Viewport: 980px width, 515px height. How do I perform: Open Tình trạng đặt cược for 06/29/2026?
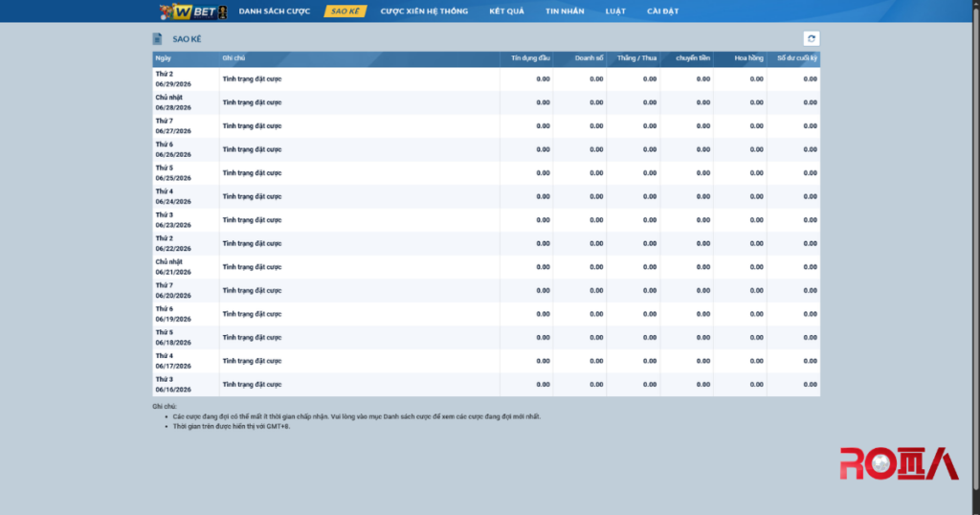click(x=252, y=79)
